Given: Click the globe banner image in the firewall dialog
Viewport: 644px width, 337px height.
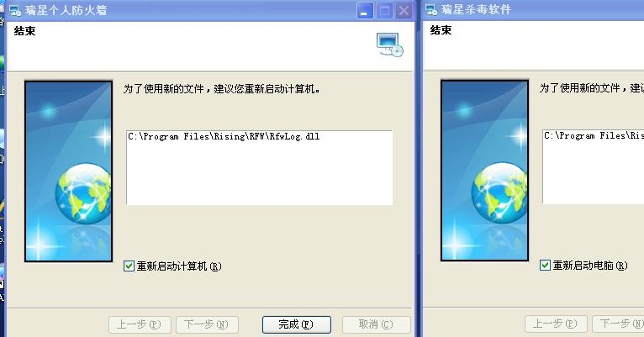Looking at the screenshot, I should [69, 171].
